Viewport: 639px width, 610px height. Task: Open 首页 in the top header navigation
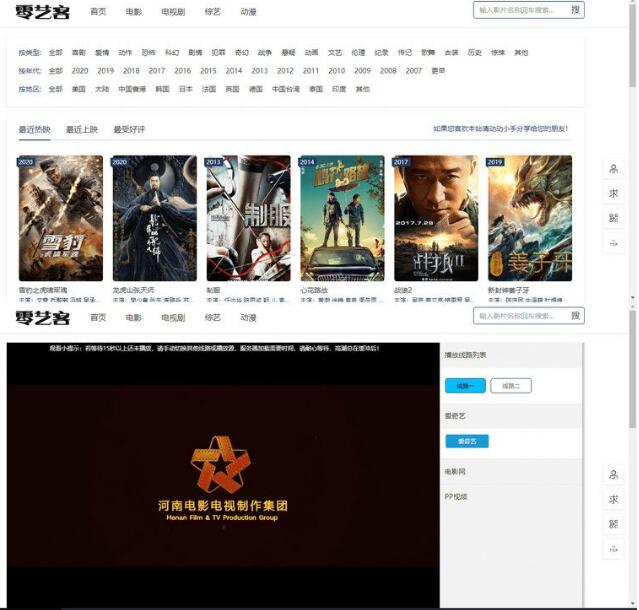98,12
